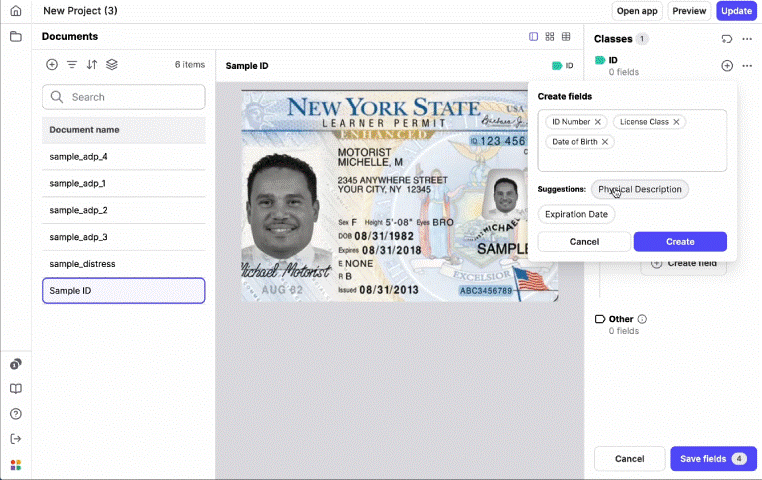762x480 pixels.
Task: Show info icon next to Other
Action: (x=642, y=319)
